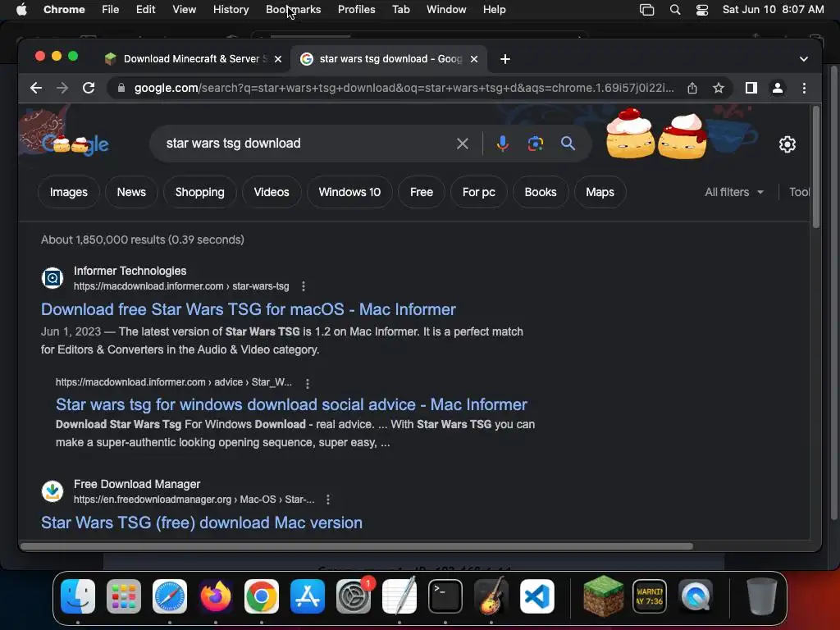
Task: Filter results by Images
Action: click(x=69, y=192)
